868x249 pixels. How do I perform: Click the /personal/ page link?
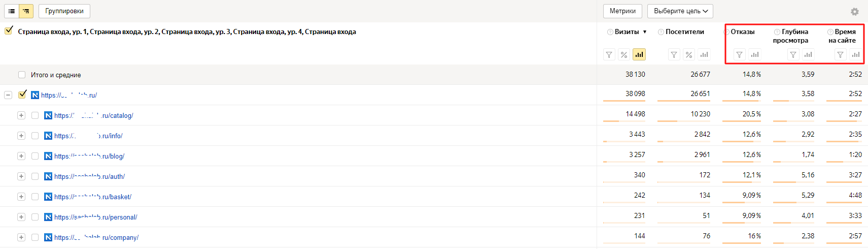tap(95, 217)
